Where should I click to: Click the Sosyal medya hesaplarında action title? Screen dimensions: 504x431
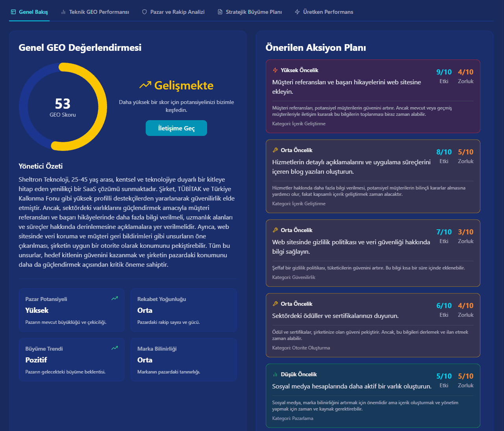pos(352,386)
